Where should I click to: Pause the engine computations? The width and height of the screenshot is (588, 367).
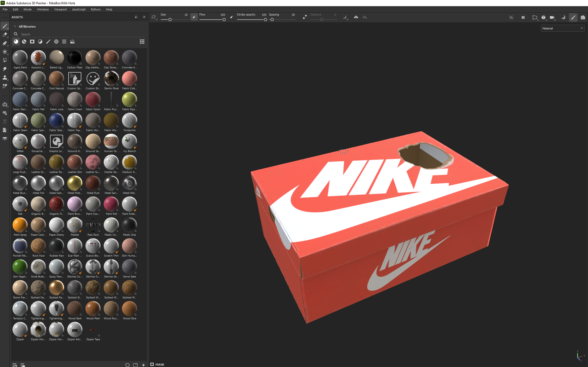point(523,17)
